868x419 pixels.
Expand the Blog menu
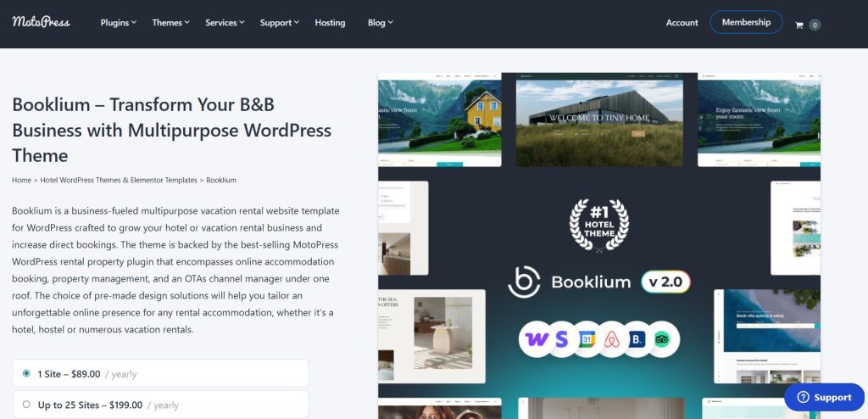pyautogui.click(x=381, y=23)
